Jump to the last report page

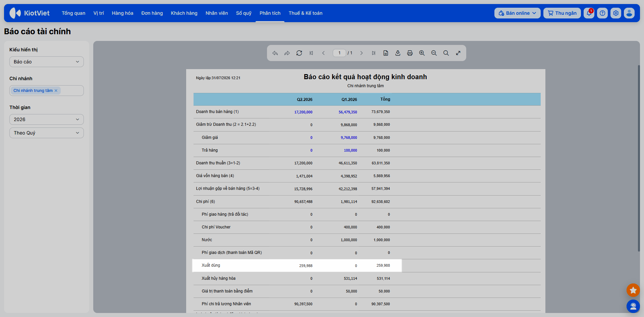click(x=374, y=53)
